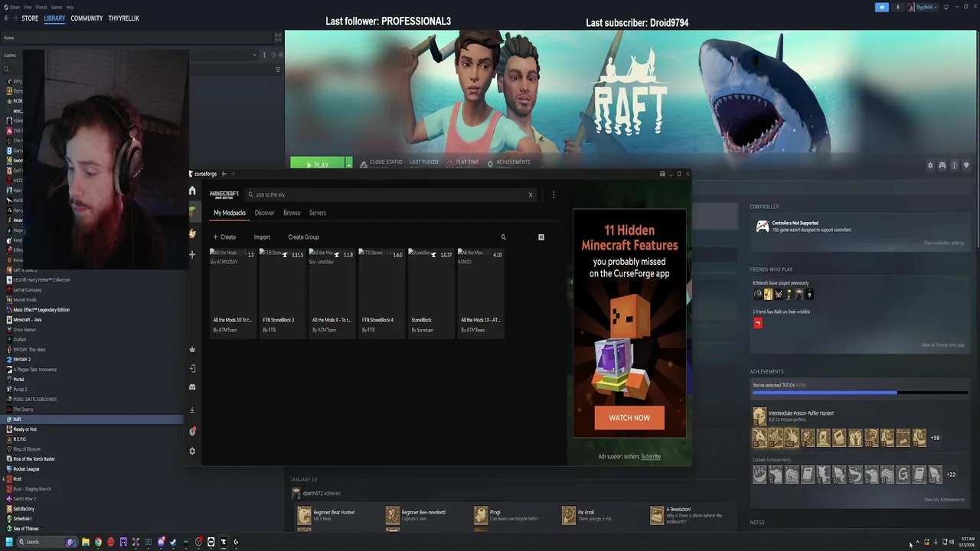Open dropdown arrow beside Raft Play button
Image resolution: width=980 pixels, height=551 pixels.
[348, 165]
